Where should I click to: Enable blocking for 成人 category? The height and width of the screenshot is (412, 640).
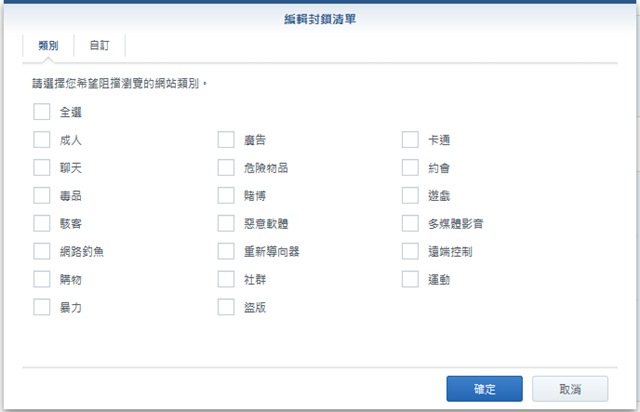point(42,140)
